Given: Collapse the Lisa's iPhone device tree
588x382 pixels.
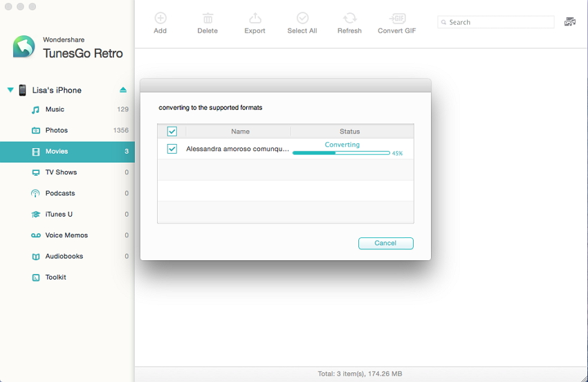Looking at the screenshot, I should click(x=10, y=90).
